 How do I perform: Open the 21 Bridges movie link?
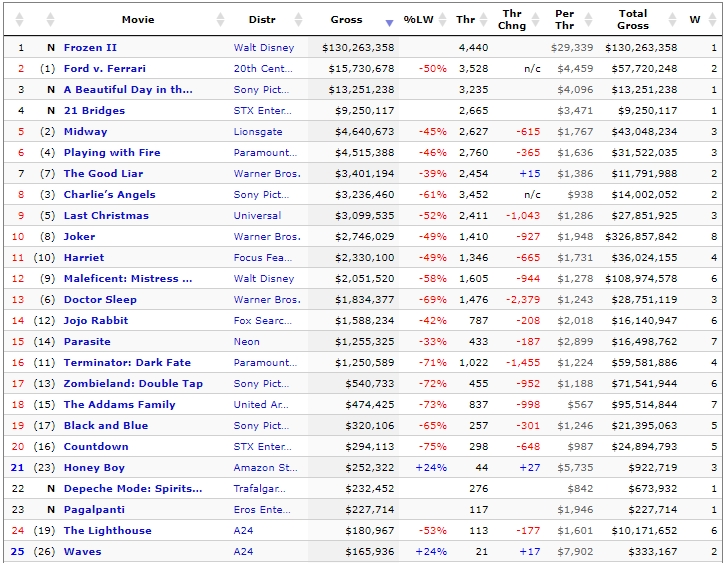tap(94, 110)
